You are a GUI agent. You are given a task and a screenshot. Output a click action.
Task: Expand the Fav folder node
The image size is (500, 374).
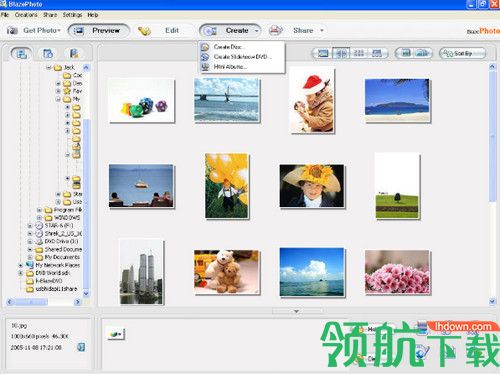coord(58,91)
